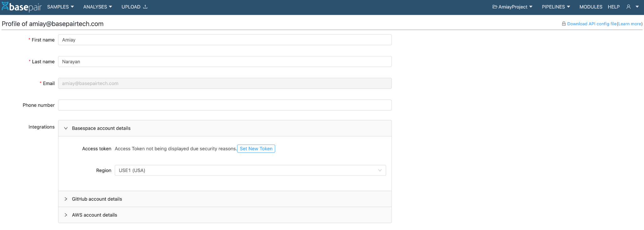Click the folder icon for AmiayProject
Screen dimensions: 644x230
point(495,7)
